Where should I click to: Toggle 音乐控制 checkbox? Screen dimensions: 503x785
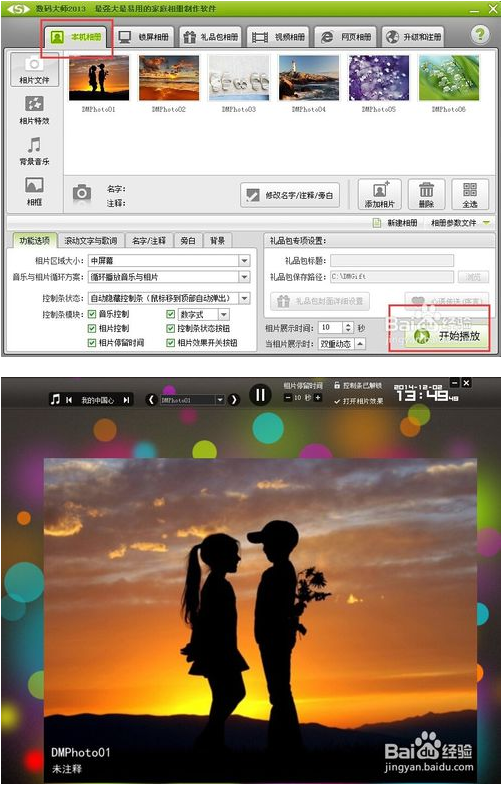click(x=92, y=314)
